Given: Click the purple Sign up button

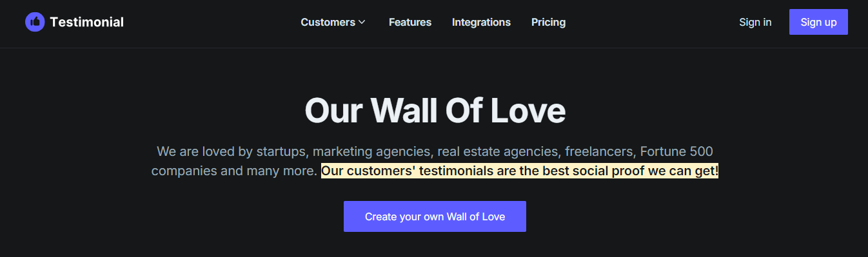Looking at the screenshot, I should pyautogui.click(x=818, y=22).
